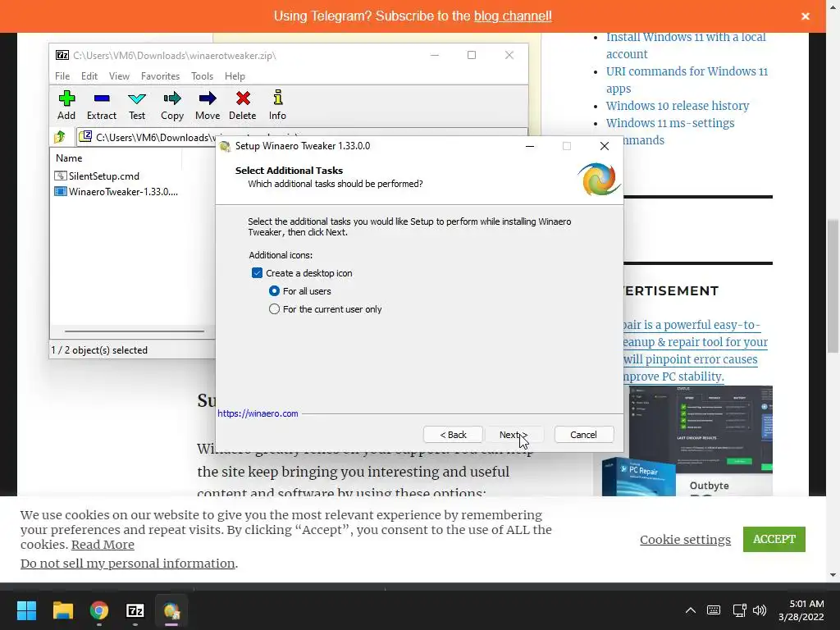Open Windows 11 ms-settings commands link
Viewport: 840px width, 630px height.
669,123
